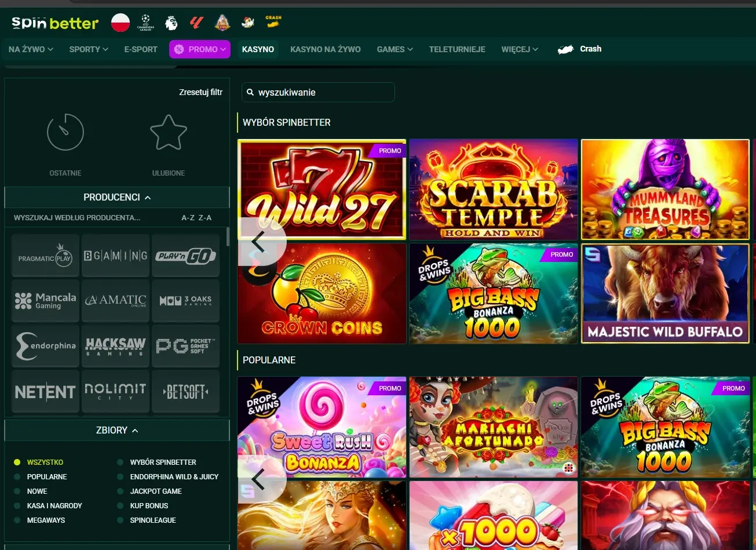Open the yellow Crash icon in the header
This screenshot has width=756, height=550.
(273, 22)
